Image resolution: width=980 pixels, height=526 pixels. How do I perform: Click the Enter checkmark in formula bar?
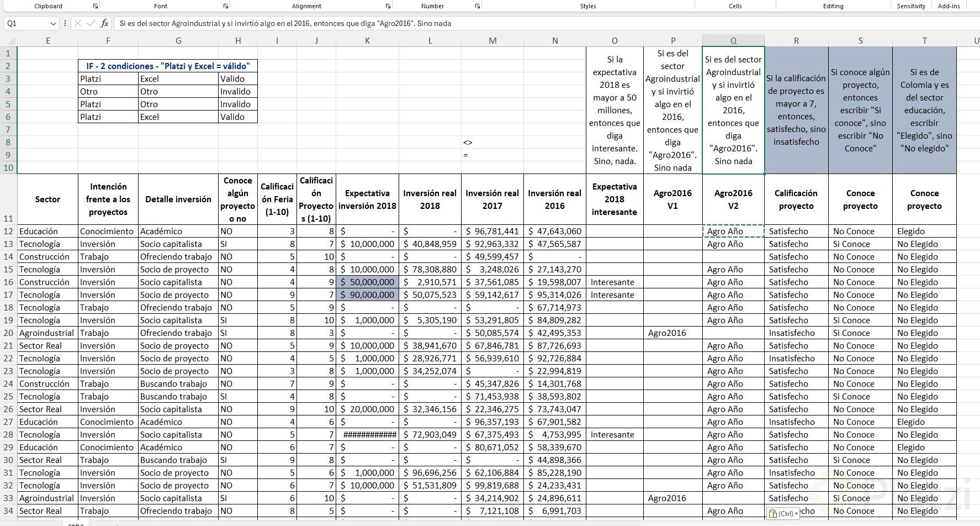(x=91, y=23)
